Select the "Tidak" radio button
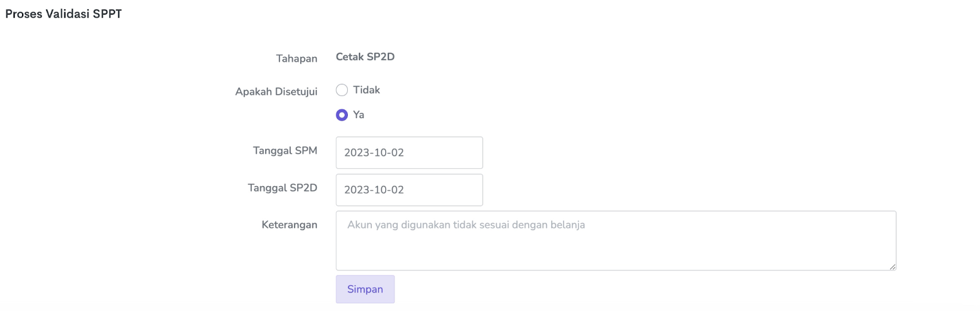Screen dimensions: 980x311 click(x=342, y=90)
